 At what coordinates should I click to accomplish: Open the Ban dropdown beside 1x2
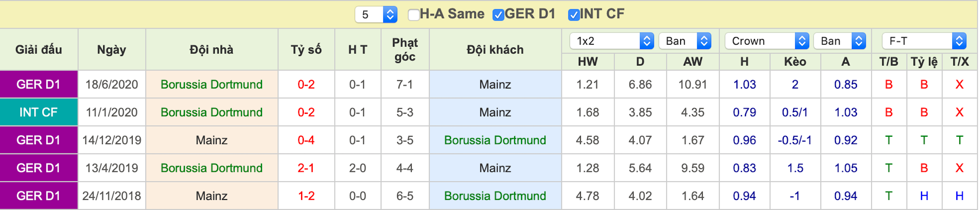click(685, 41)
